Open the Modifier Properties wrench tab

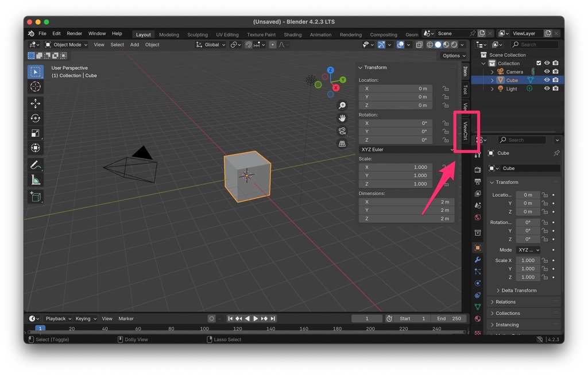[x=478, y=260]
